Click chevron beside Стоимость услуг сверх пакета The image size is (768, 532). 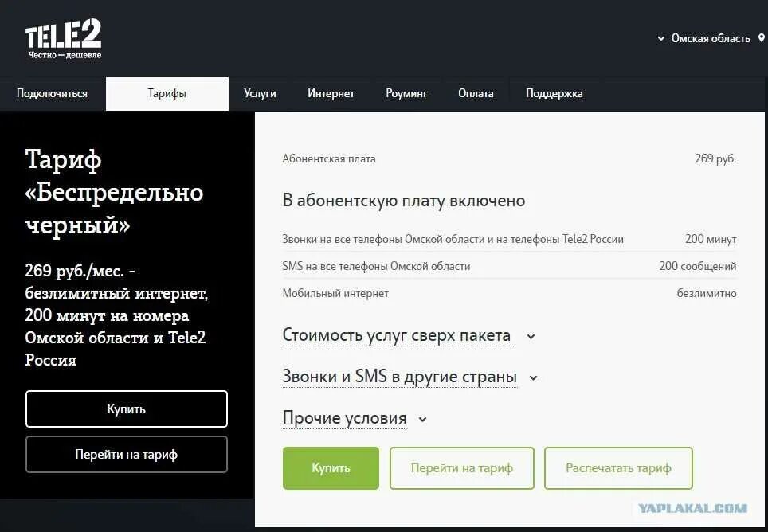point(531,337)
